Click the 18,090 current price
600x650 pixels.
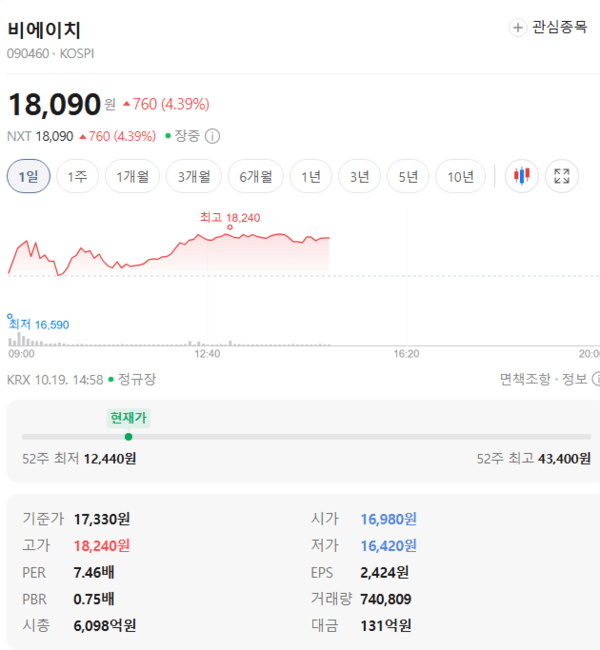coord(54,104)
